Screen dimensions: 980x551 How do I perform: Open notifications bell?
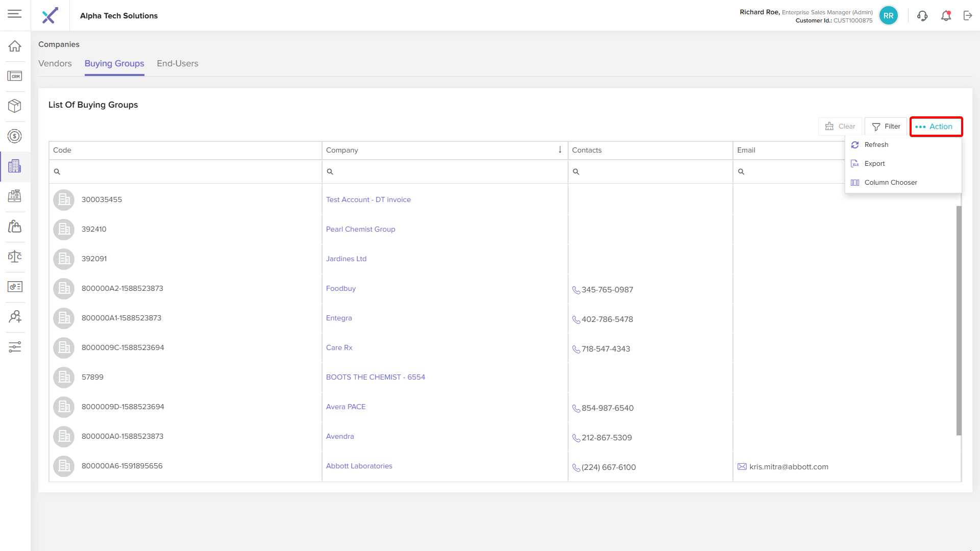pyautogui.click(x=946, y=16)
